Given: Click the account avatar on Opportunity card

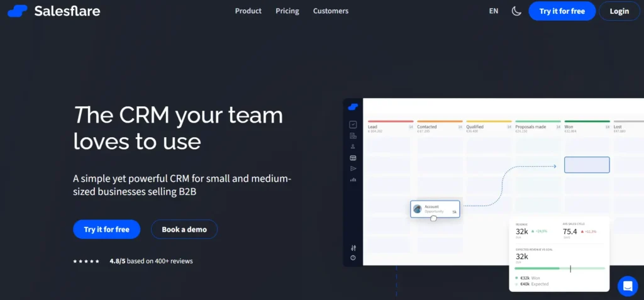Looking at the screenshot, I should pyautogui.click(x=418, y=209).
